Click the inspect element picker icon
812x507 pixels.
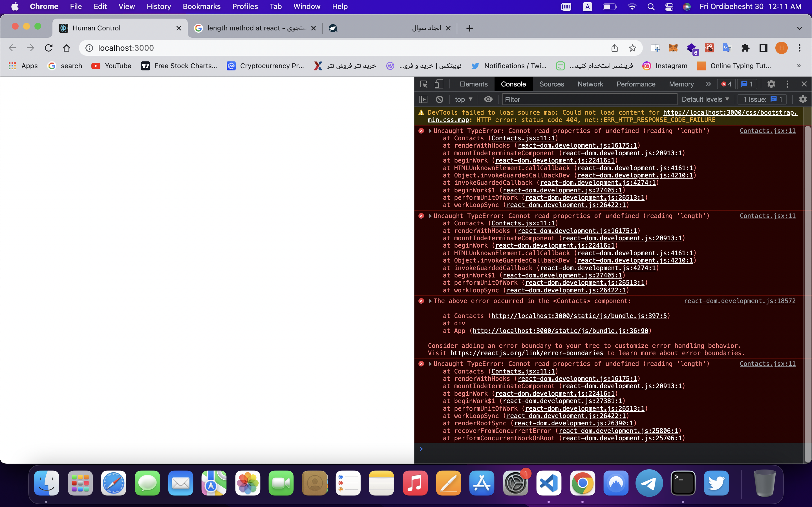(423, 84)
